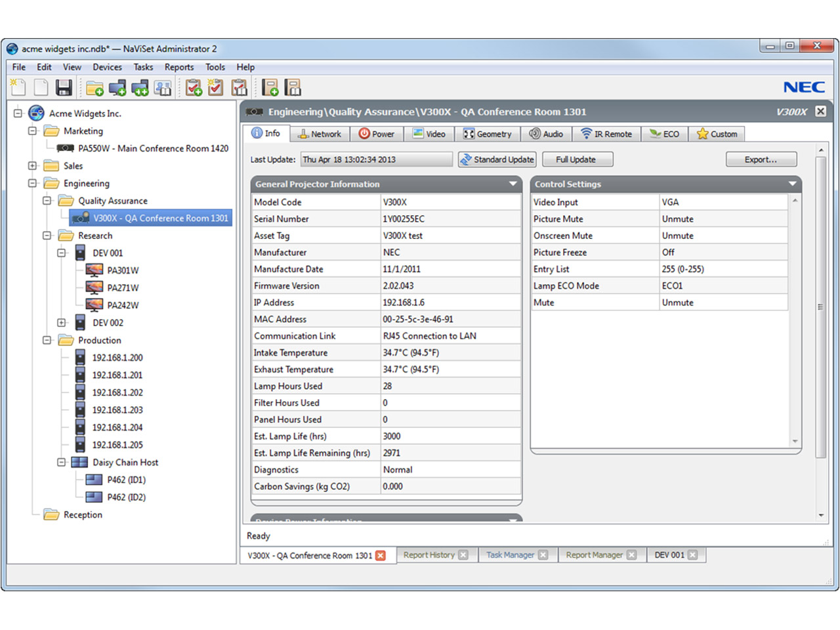Collapse the General Projector Information panel
This screenshot has height=630, width=840.
point(513,184)
